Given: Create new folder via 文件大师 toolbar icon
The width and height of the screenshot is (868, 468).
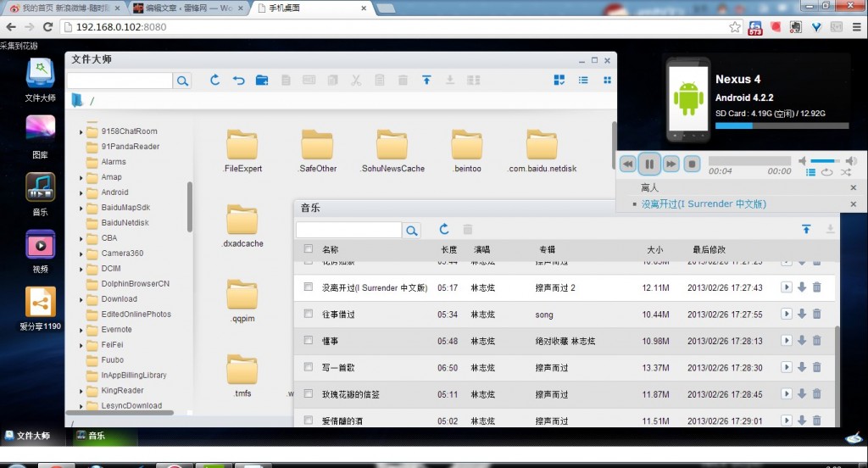Looking at the screenshot, I should 262,81.
